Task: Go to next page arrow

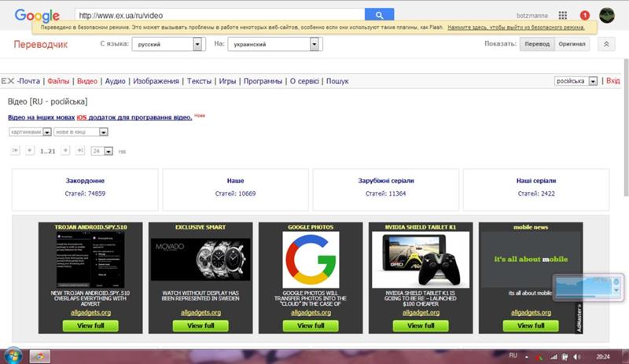Action: coord(65,150)
